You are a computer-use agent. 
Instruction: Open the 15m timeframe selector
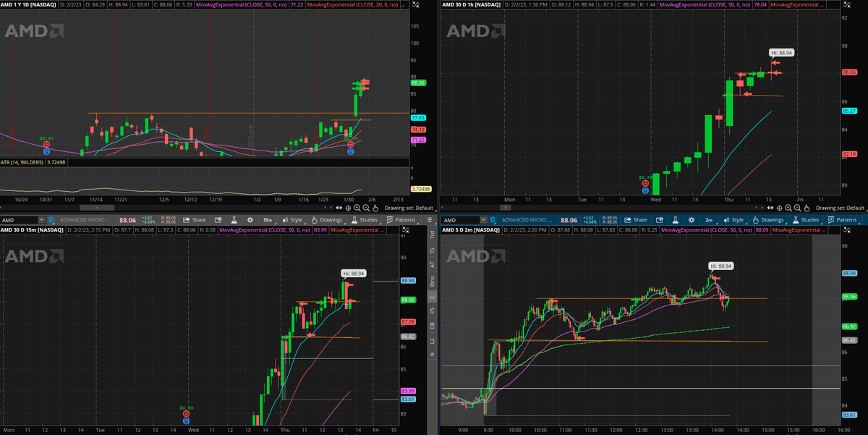pos(268,220)
